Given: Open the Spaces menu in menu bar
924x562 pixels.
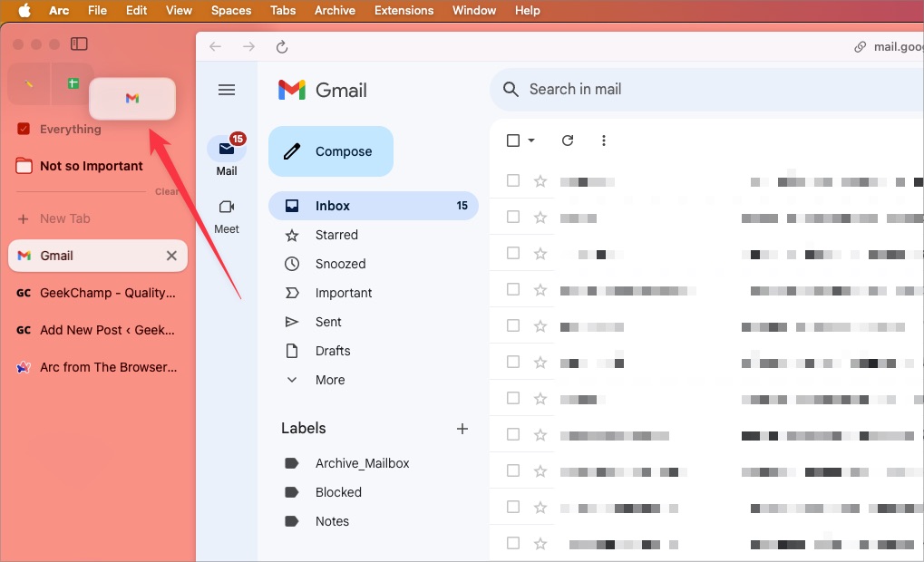Looking at the screenshot, I should [x=231, y=10].
